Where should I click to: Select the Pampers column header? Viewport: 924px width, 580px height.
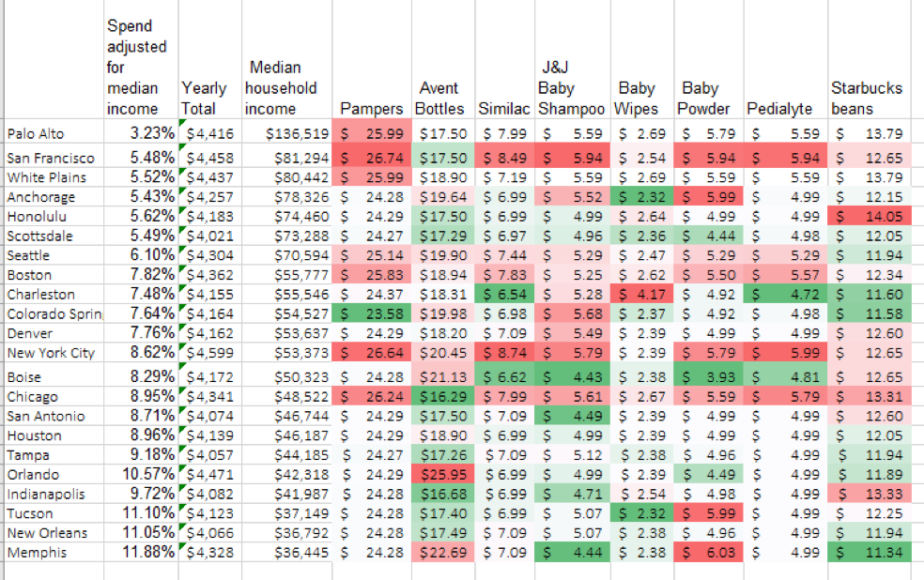(x=372, y=59)
